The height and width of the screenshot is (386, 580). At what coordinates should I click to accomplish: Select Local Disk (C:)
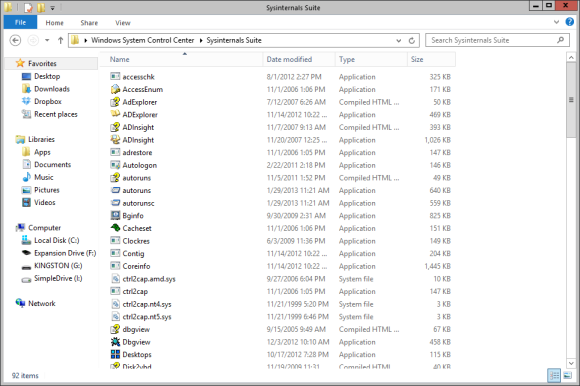click(x=57, y=240)
